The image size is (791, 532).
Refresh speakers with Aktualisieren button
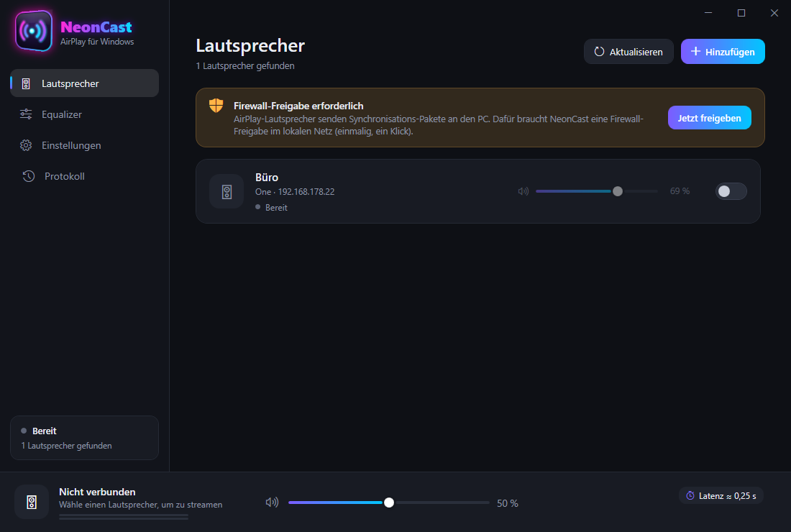coord(628,52)
